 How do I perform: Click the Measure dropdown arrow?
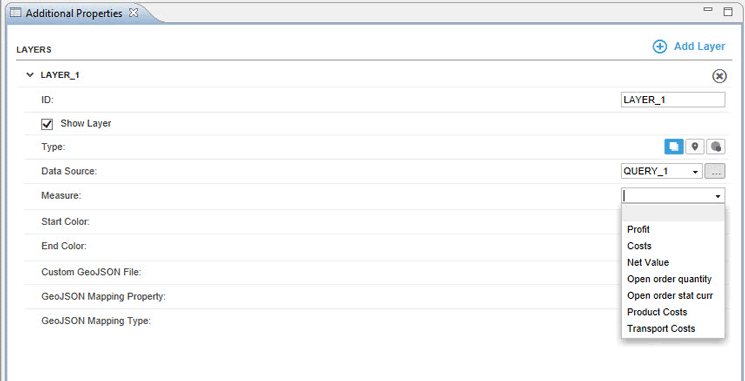point(716,196)
